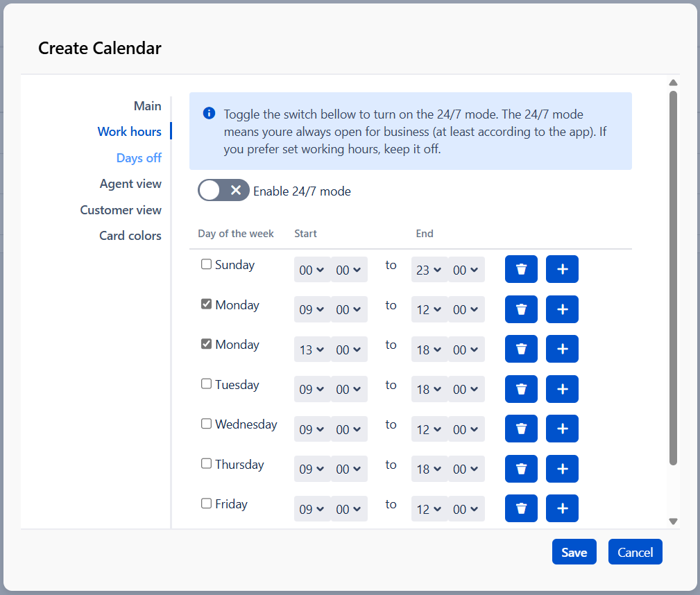Click trash icon on Thursday row
This screenshot has height=595, width=700.
pos(521,469)
